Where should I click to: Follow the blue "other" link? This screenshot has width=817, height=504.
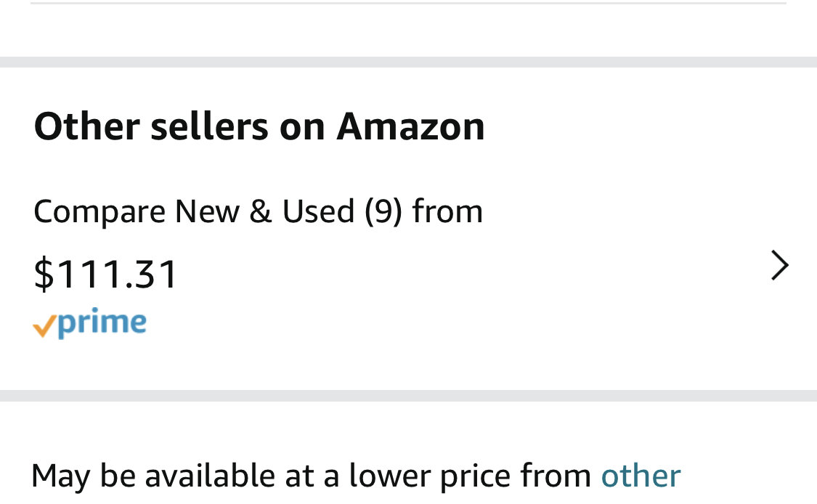[x=641, y=476]
